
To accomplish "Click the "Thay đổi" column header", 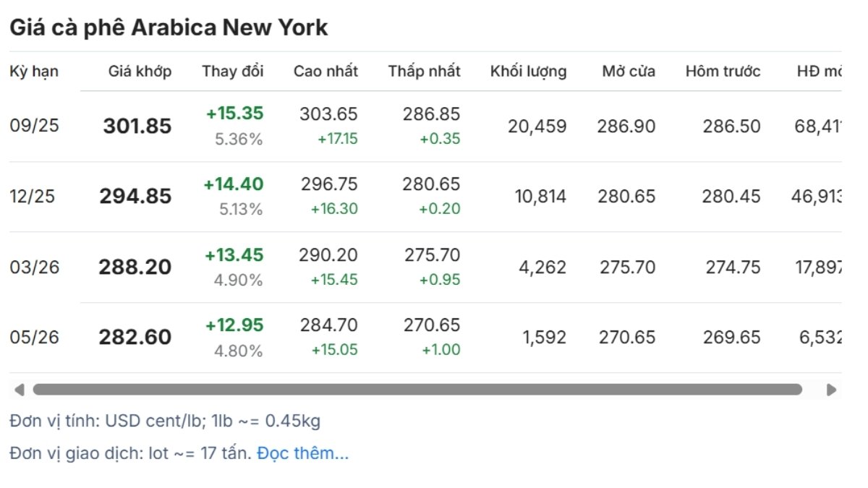I will coord(233,71).
